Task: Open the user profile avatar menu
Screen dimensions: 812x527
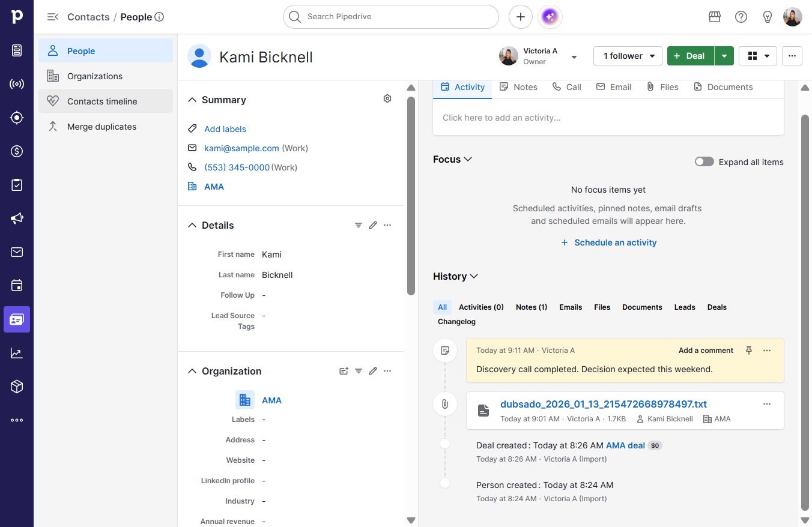Action: click(793, 17)
